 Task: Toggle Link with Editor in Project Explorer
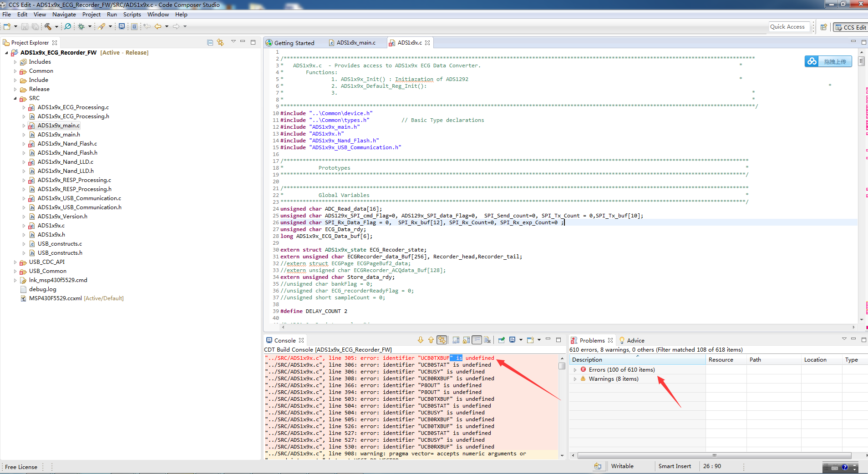click(x=220, y=42)
